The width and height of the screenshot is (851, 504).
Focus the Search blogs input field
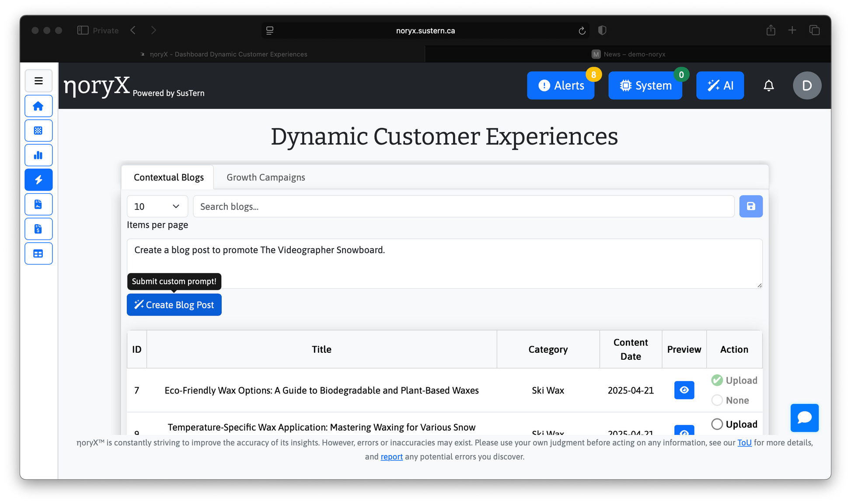(464, 206)
